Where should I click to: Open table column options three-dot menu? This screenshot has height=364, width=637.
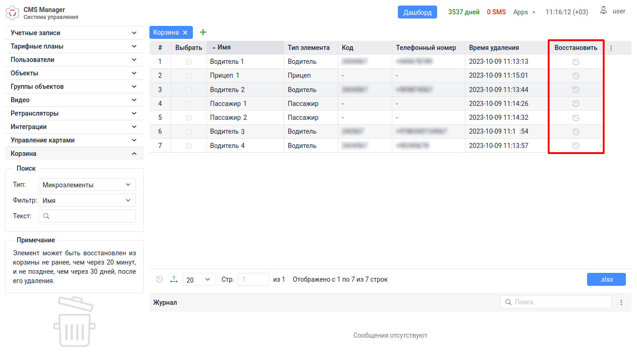pyautogui.click(x=611, y=48)
